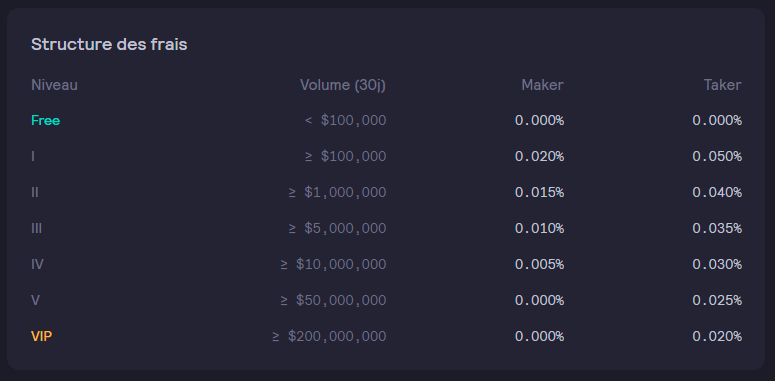Screen dimensions: 775x381
Task: Click the 0.015% maker fee value
Action: point(539,193)
